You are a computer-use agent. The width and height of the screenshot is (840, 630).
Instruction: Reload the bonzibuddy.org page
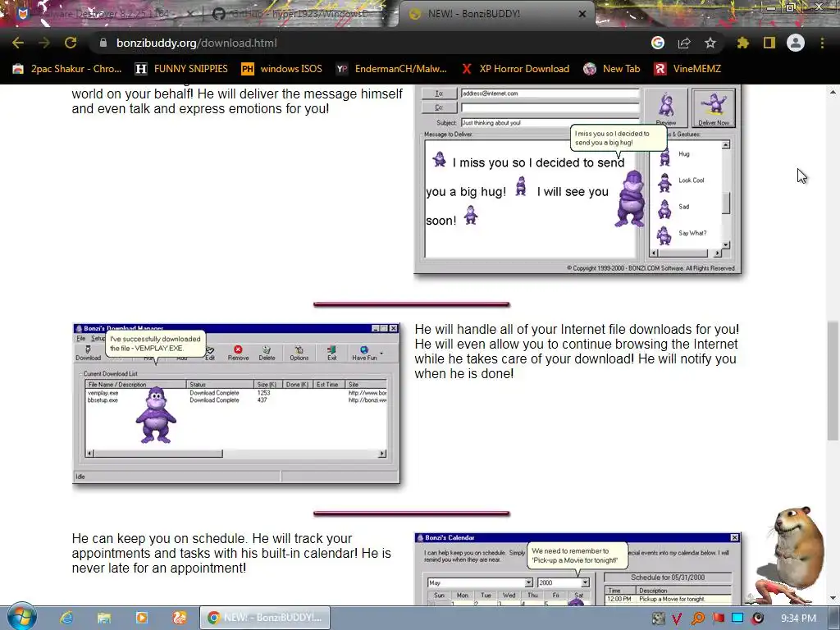tap(71, 43)
